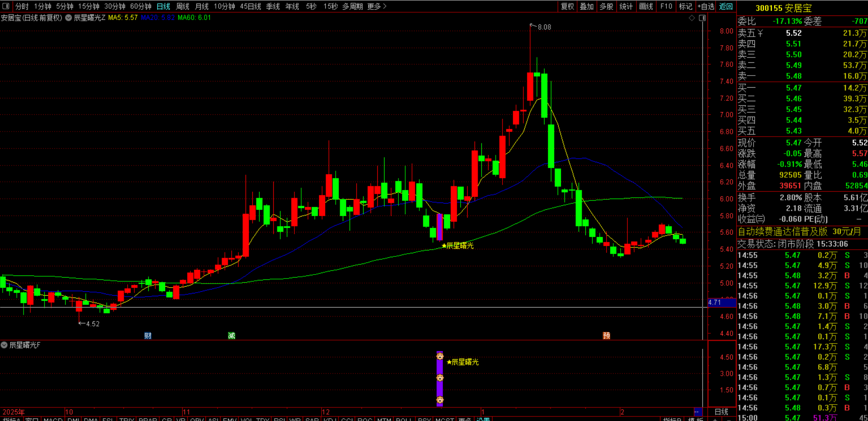Select the 60分钟 period tab
The height and width of the screenshot is (421, 868).
click(141, 6)
